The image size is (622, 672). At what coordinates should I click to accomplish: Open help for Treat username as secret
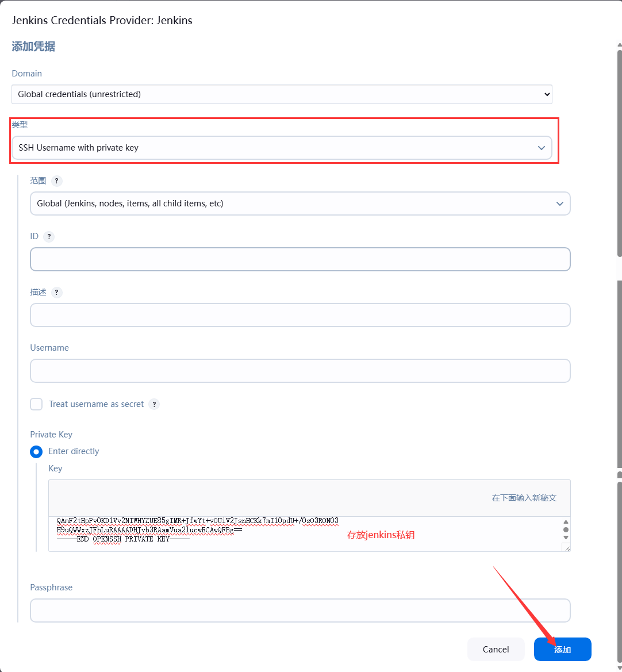click(154, 404)
